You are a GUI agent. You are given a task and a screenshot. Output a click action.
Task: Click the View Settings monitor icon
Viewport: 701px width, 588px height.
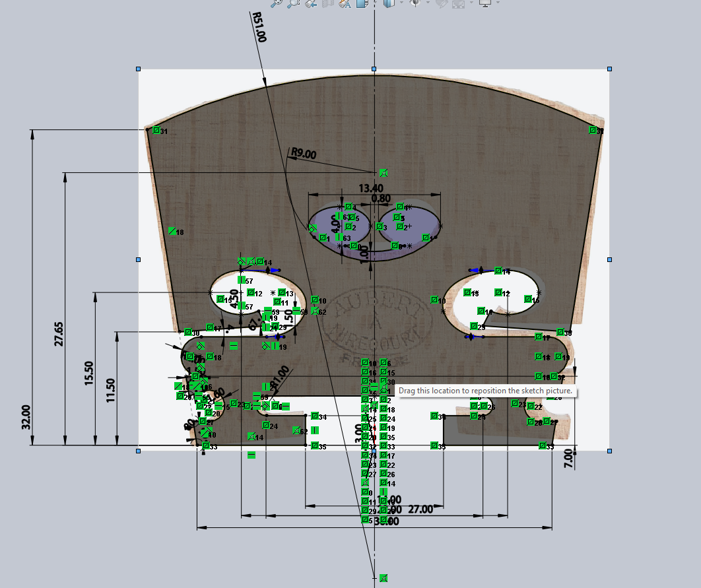[485, 3]
